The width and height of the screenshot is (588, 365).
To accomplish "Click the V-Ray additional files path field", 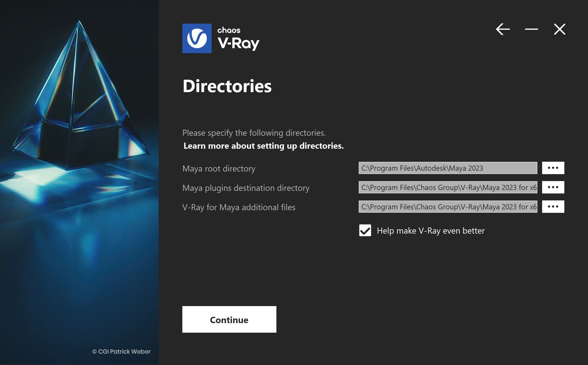I will 448,207.
